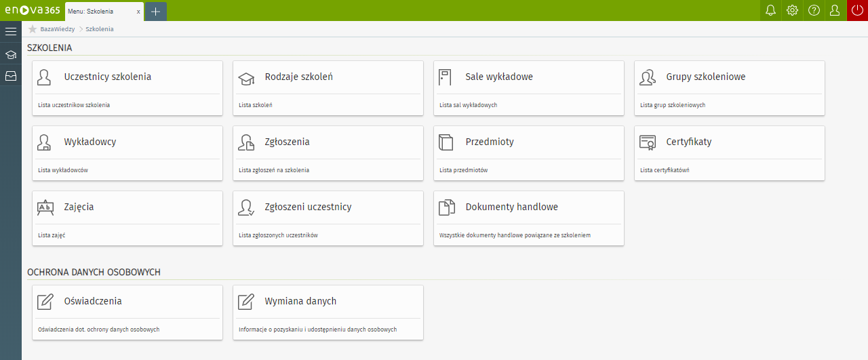
Task: Click the Zajęcia blackboard icon
Action: (x=45, y=207)
